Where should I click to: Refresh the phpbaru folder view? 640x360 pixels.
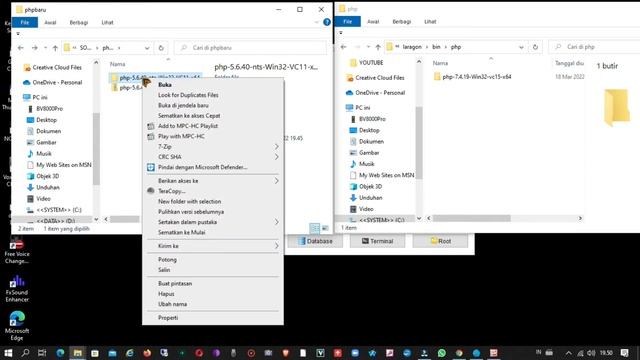point(161,48)
